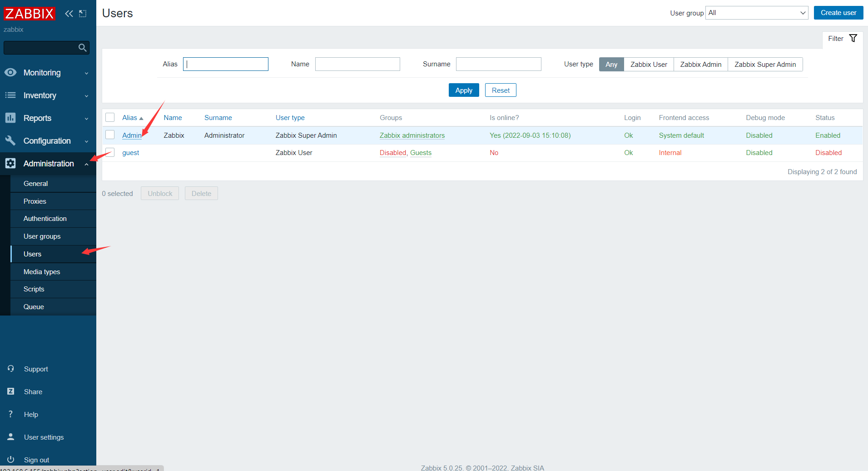
Task: Open General under Administration
Action: 53,184
